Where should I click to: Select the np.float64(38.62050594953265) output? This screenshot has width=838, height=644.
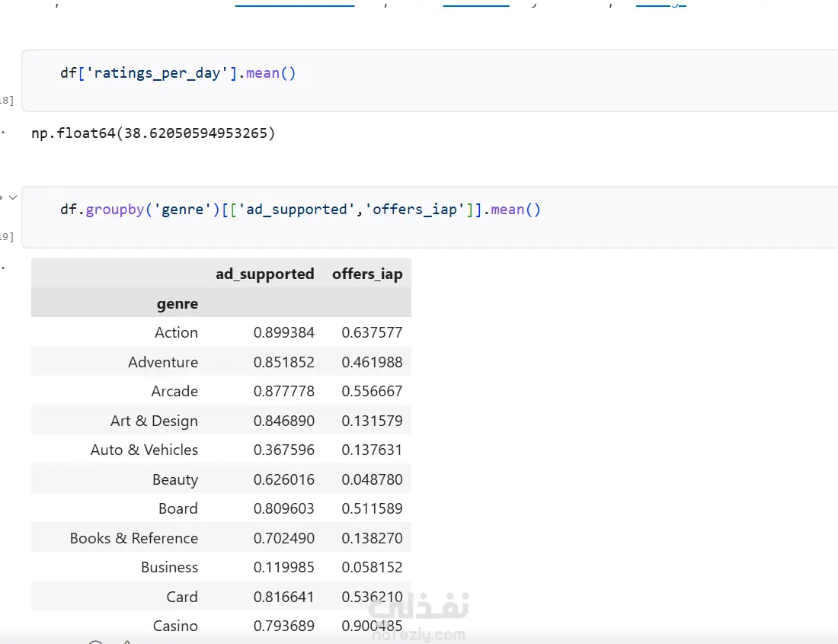(153, 133)
